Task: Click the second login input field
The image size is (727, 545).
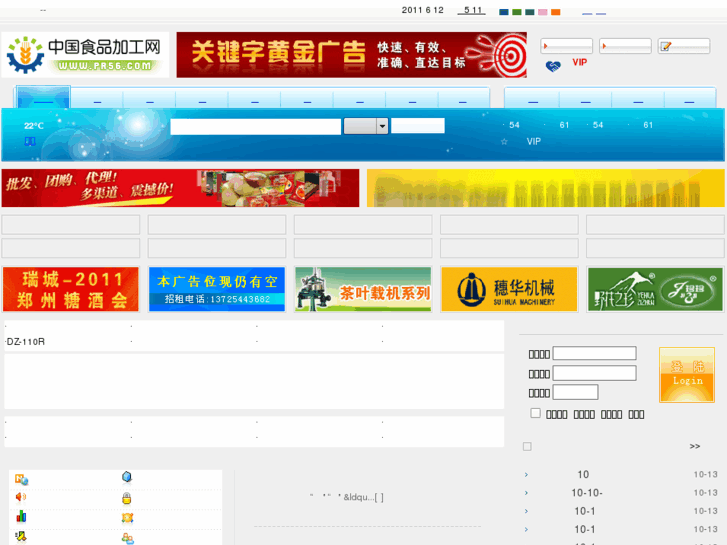Action: coord(594,373)
